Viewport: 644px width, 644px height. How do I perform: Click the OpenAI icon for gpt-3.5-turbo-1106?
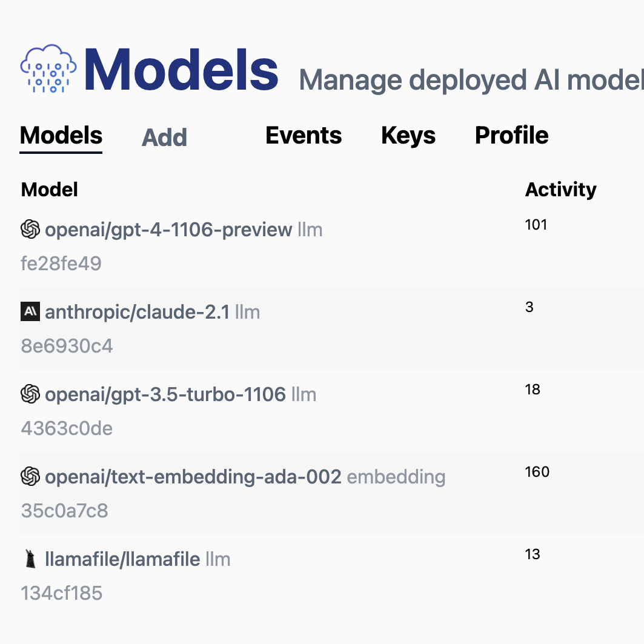coord(30,394)
